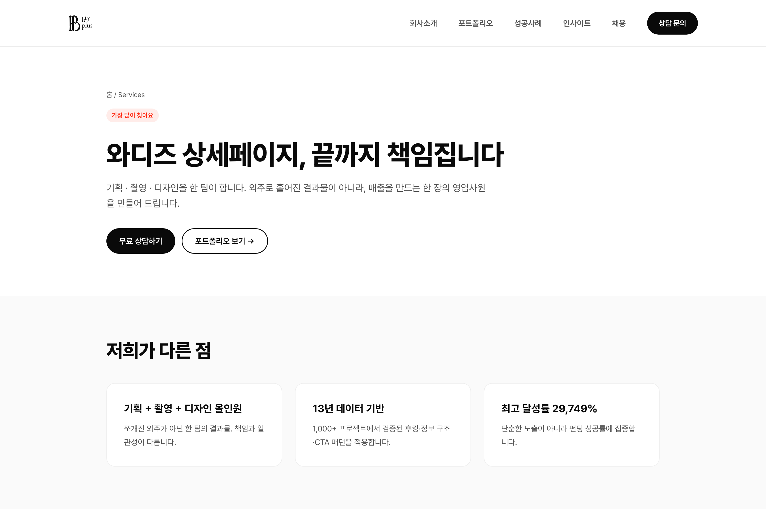Click Services in the breadcrumb

coord(131,95)
